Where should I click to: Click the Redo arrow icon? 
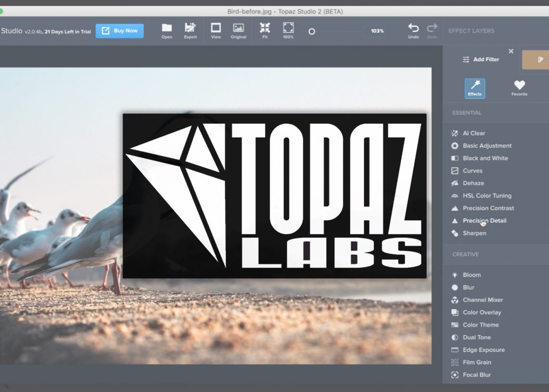432,28
